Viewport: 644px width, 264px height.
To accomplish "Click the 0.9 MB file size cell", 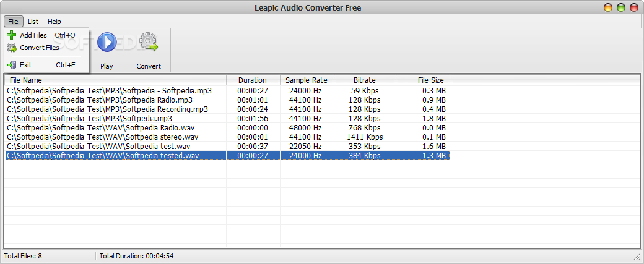I will click(x=434, y=100).
